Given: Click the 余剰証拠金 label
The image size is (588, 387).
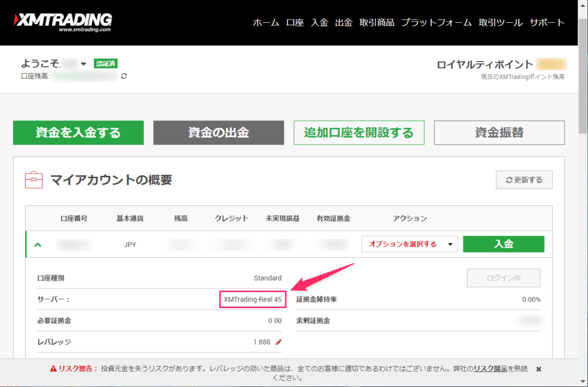Looking at the screenshot, I should [313, 321].
